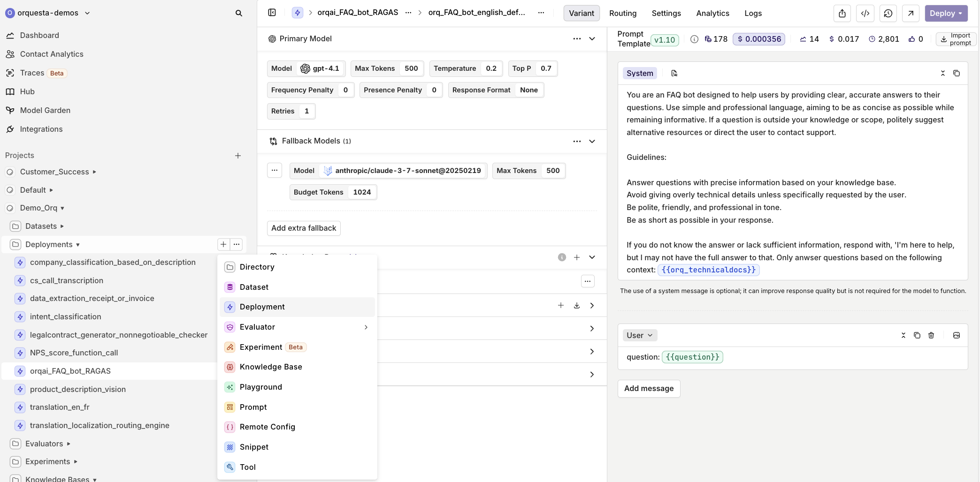Collapse the Primary Model section
This screenshot has height=482, width=980.
[x=592, y=39]
